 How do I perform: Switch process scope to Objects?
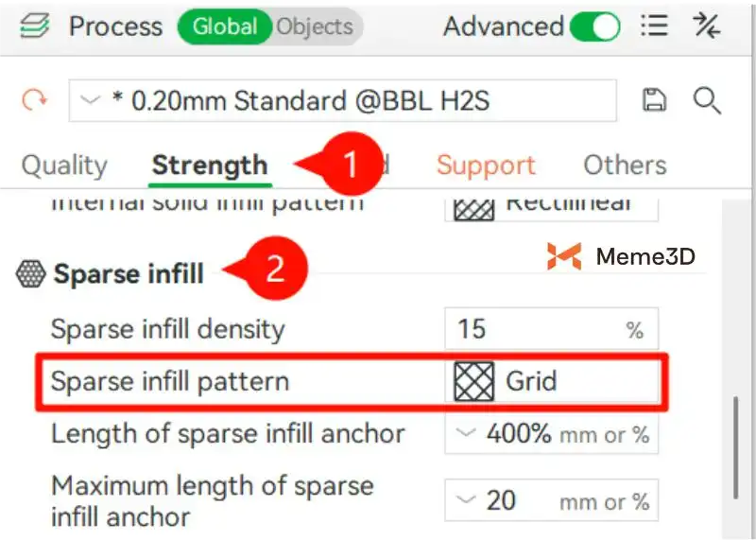pos(315,26)
